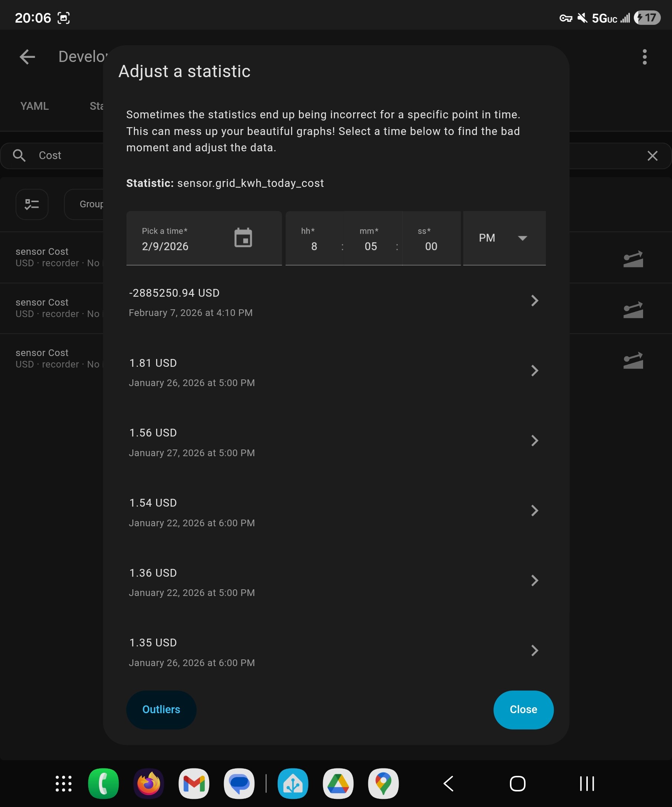Open Home Assistant app in the dock
The height and width of the screenshot is (807, 672).
(293, 784)
